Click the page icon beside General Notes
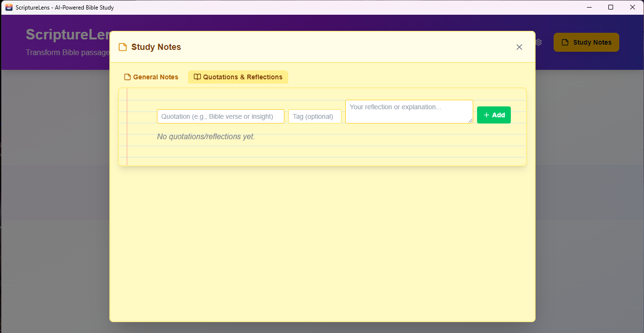 [127, 77]
